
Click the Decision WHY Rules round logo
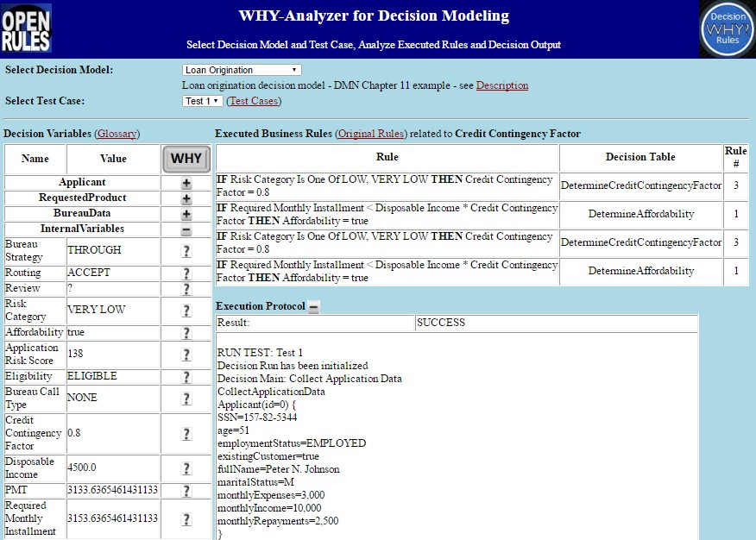tap(727, 29)
